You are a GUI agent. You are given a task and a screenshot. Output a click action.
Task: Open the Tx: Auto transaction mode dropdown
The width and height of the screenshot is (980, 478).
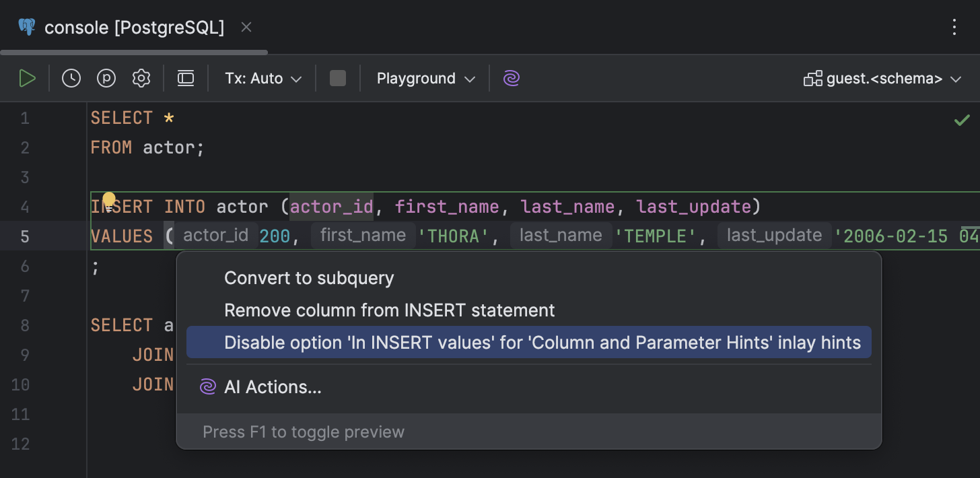point(262,78)
